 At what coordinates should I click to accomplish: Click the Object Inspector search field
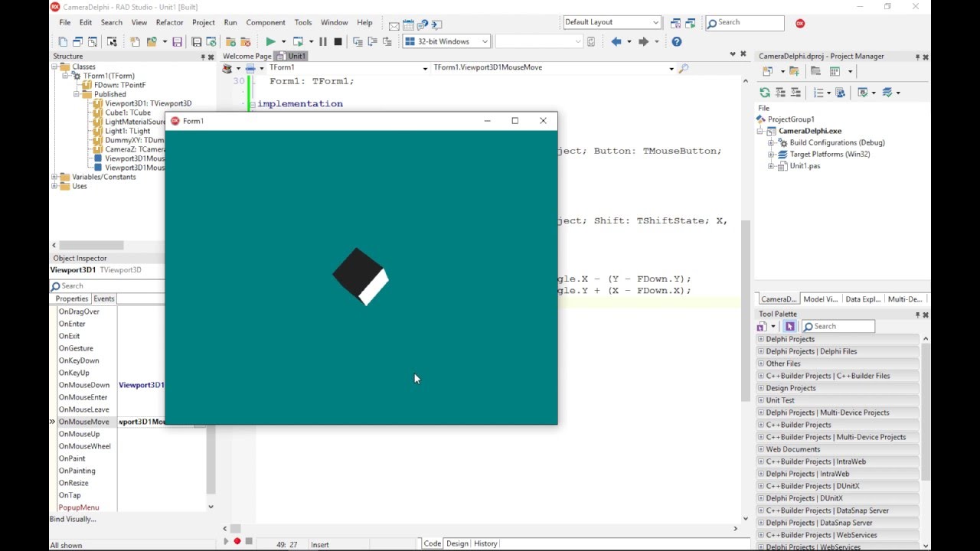click(107, 285)
